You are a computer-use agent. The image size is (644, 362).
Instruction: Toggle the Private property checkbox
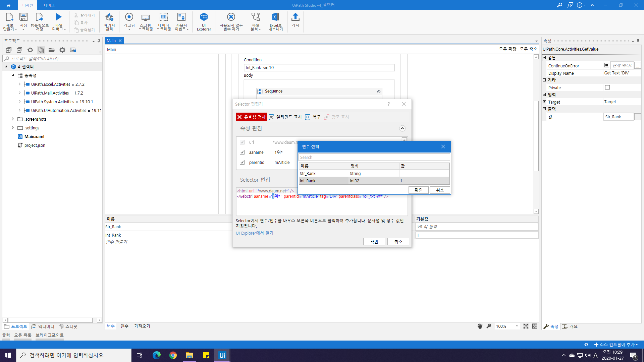[607, 87]
